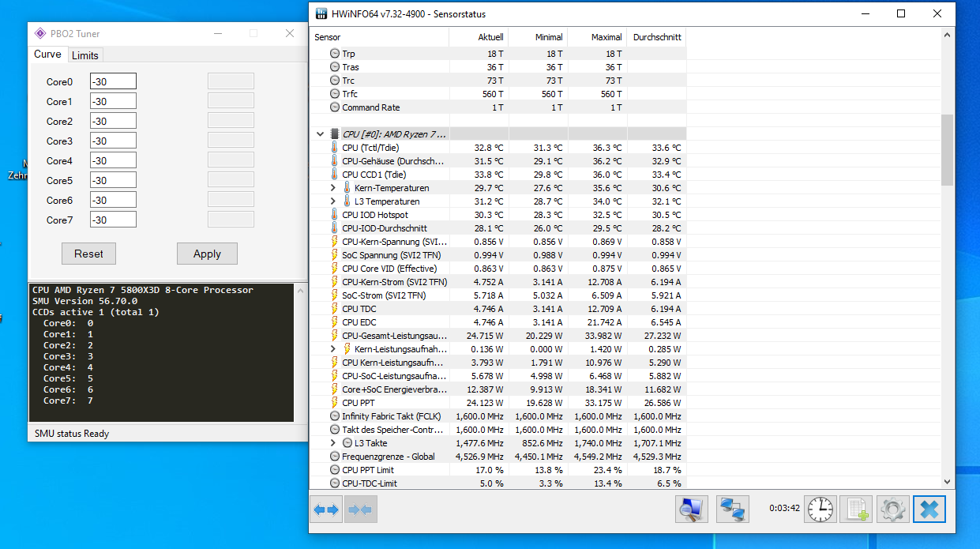
Task: Click round clock icon beside Command Rate
Action: tap(335, 107)
